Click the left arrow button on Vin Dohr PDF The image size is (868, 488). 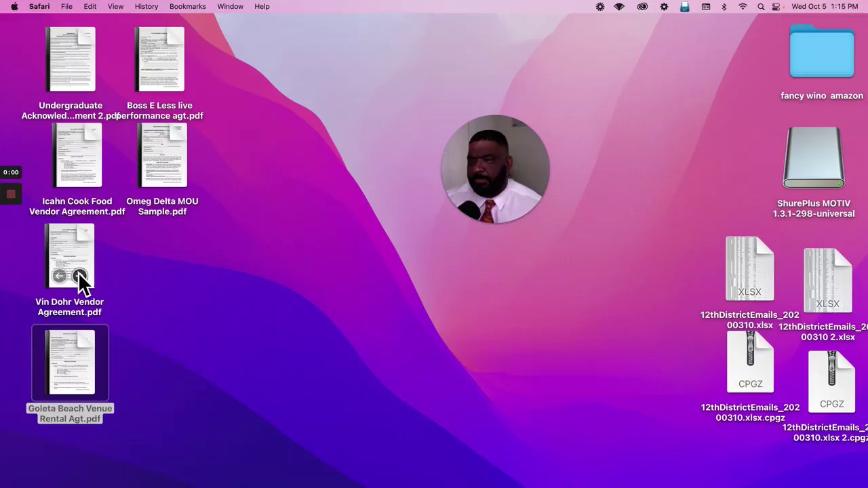pos(59,276)
